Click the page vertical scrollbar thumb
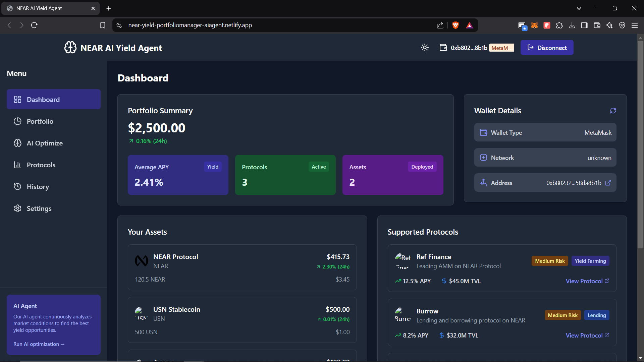The image size is (644, 362). coord(640,144)
